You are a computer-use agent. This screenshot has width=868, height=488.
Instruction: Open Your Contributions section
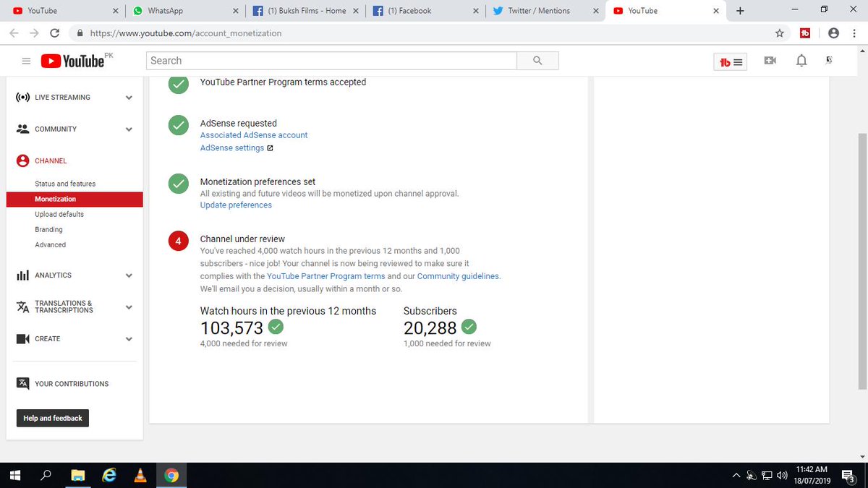tap(72, 384)
